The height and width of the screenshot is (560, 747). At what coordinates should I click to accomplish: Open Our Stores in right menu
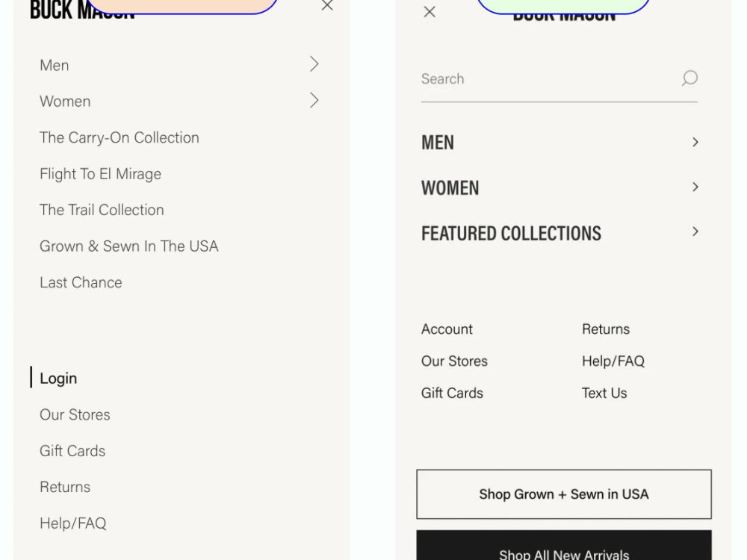pos(454,361)
